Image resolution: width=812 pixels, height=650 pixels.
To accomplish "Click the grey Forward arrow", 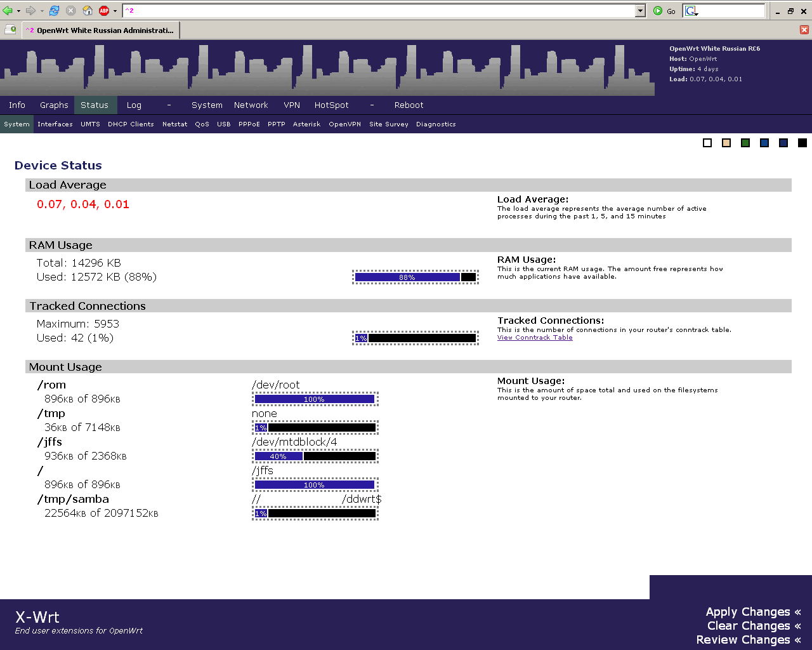I will 30,11.
